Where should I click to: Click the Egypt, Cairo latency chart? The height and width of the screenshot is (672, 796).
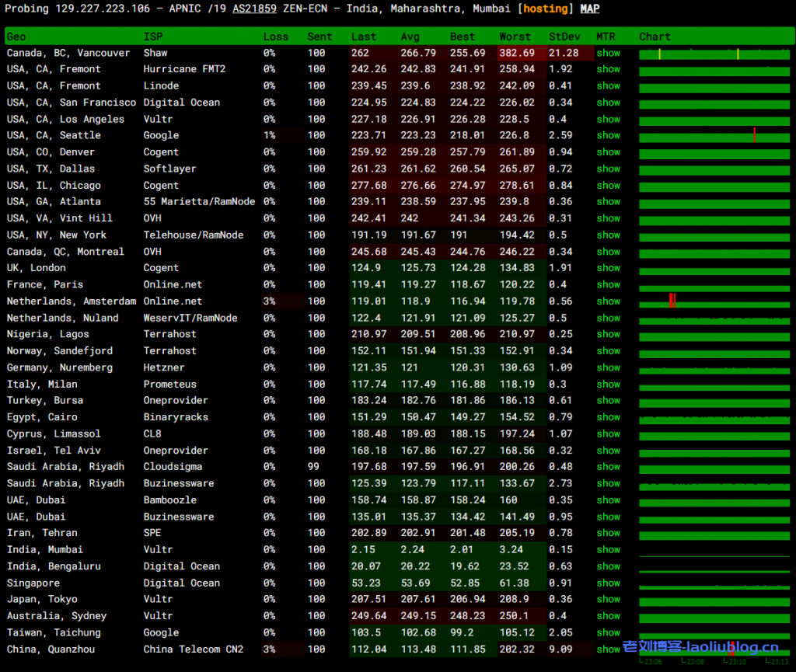point(714,417)
